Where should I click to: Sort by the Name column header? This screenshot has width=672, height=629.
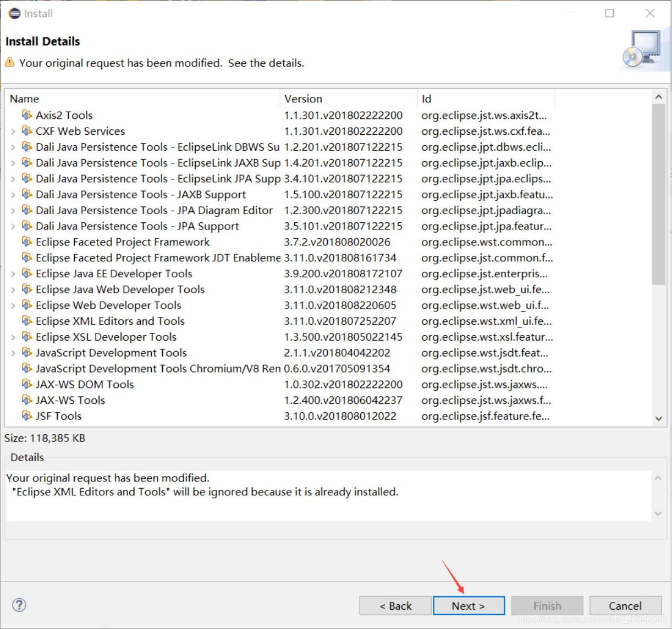142,99
